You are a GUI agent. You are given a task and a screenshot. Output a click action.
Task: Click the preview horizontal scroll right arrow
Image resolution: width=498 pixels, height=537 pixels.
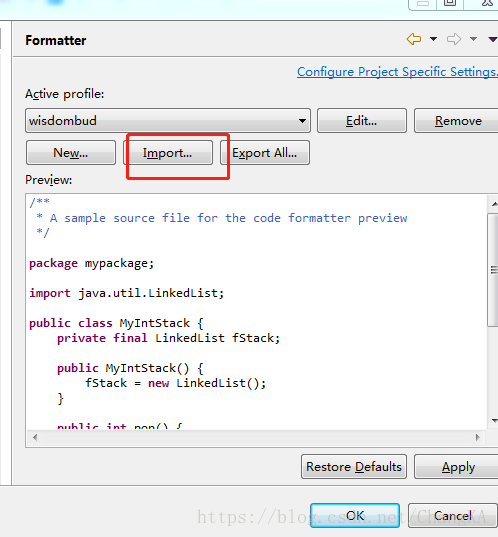(478, 437)
